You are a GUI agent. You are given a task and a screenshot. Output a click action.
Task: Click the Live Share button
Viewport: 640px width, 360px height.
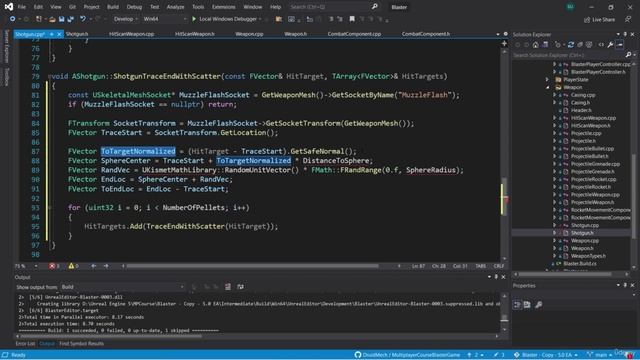click(x=599, y=20)
